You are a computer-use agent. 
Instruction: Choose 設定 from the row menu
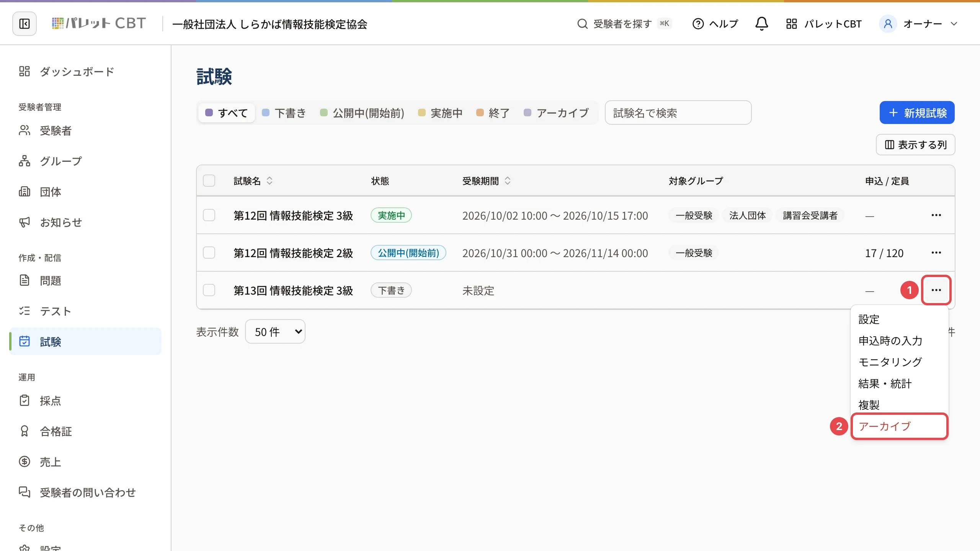pyautogui.click(x=900, y=320)
